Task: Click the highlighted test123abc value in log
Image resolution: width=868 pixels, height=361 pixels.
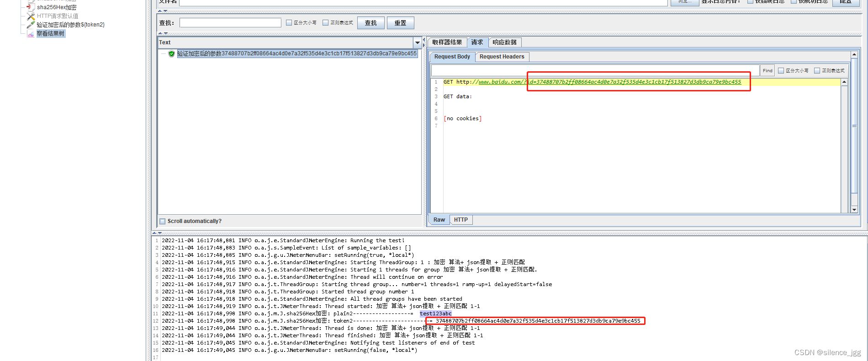Action: 435,313
